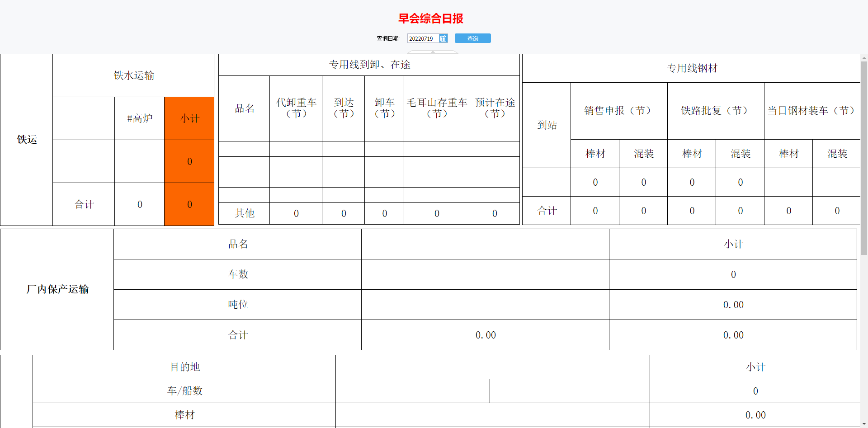Click the 铁运 section label
The height and width of the screenshot is (428, 868).
coord(27,140)
